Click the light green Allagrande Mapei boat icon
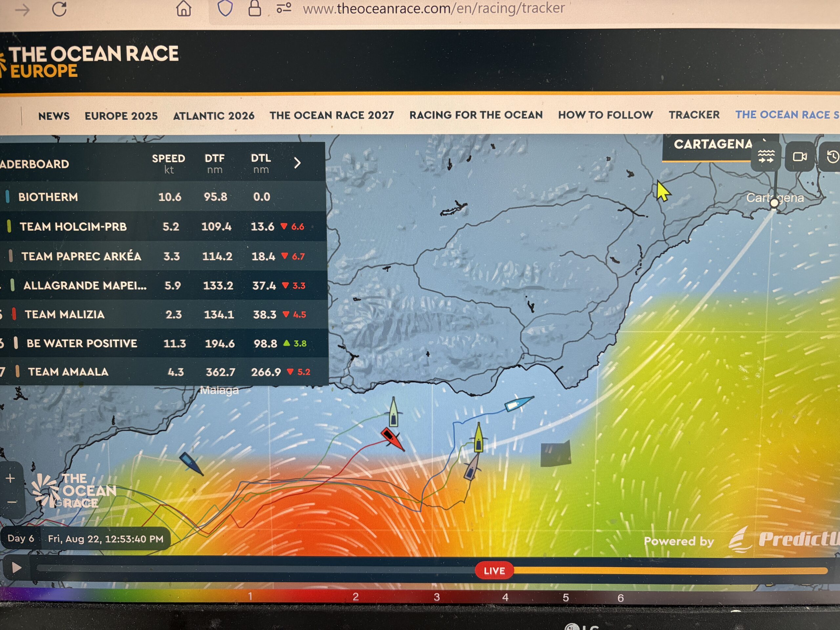The width and height of the screenshot is (840, 630). [x=394, y=412]
